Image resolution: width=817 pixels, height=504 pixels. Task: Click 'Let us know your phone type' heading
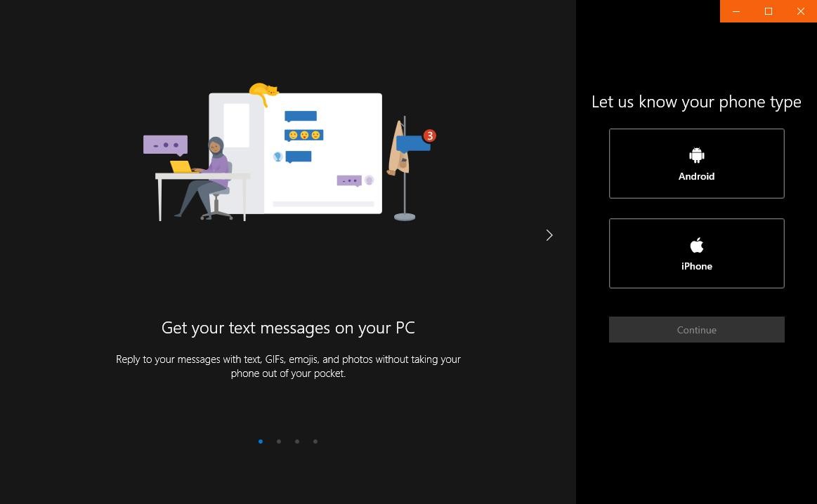click(696, 102)
